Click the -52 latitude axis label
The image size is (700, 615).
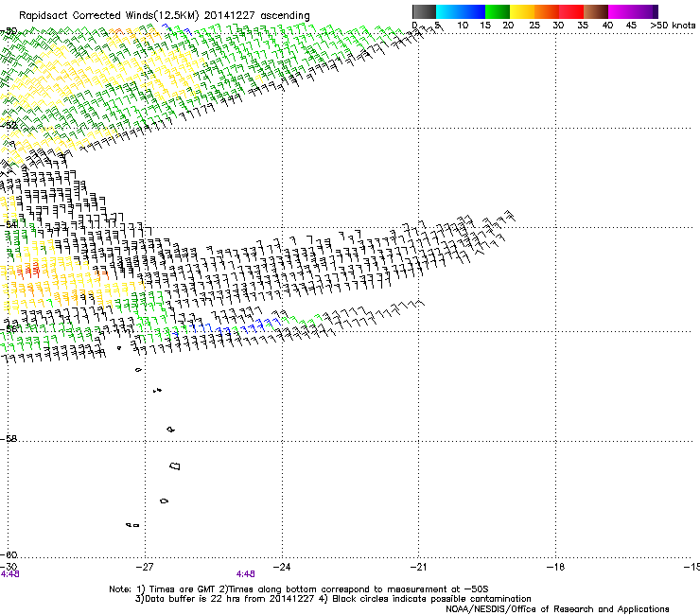tap(9, 126)
